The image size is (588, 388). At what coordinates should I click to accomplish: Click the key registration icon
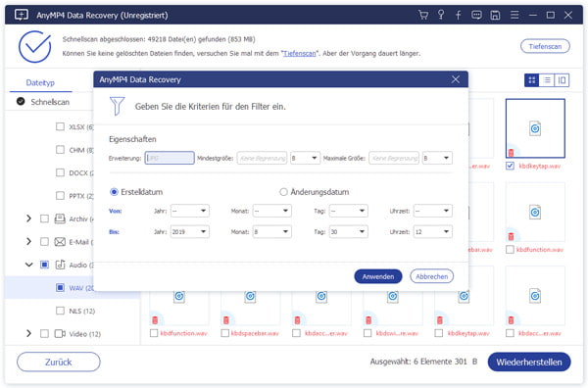coord(441,15)
